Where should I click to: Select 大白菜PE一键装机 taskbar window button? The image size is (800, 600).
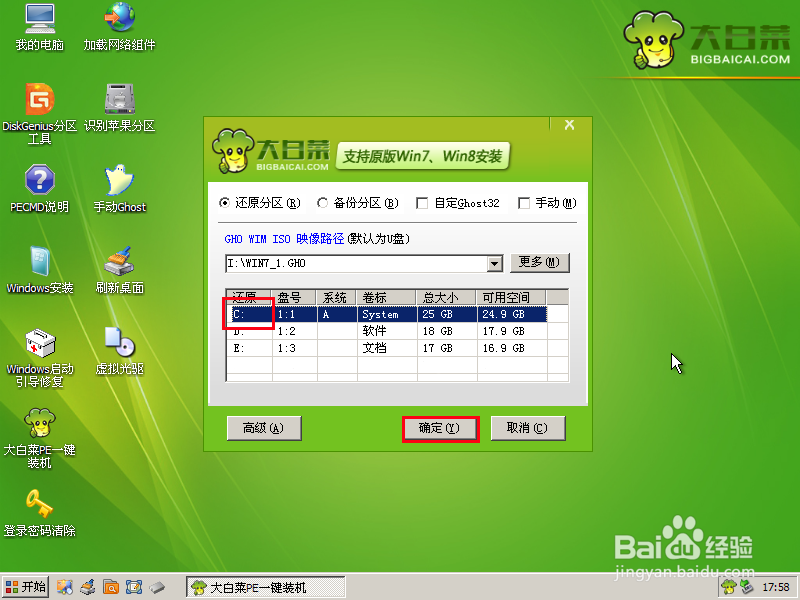coord(265,587)
